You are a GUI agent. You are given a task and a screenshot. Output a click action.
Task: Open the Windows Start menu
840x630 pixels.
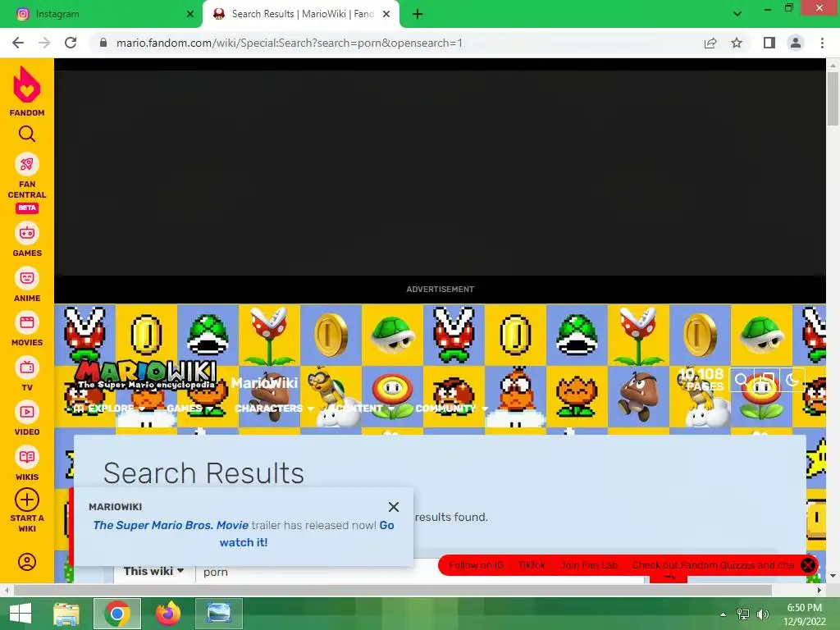(x=21, y=614)
